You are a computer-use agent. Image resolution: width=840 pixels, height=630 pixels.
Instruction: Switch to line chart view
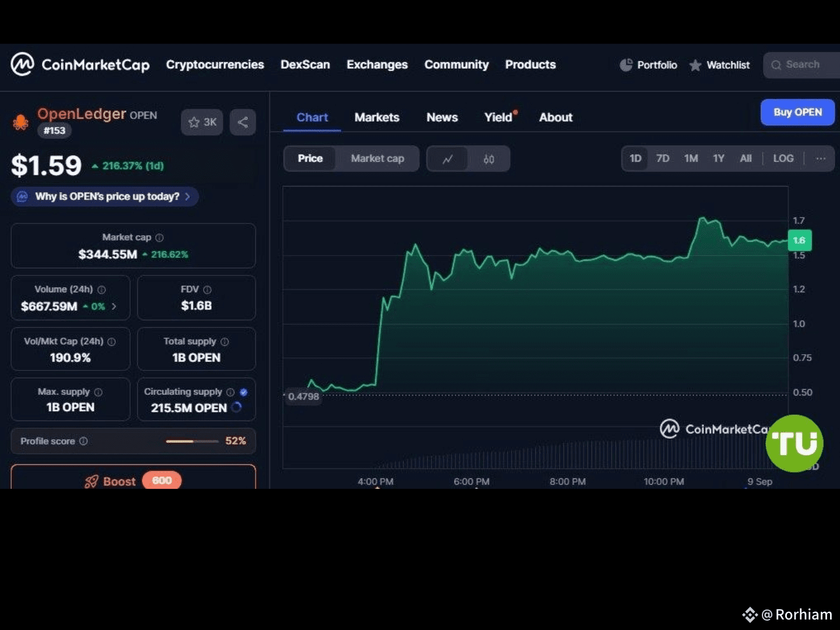click(x=447, y=159)
